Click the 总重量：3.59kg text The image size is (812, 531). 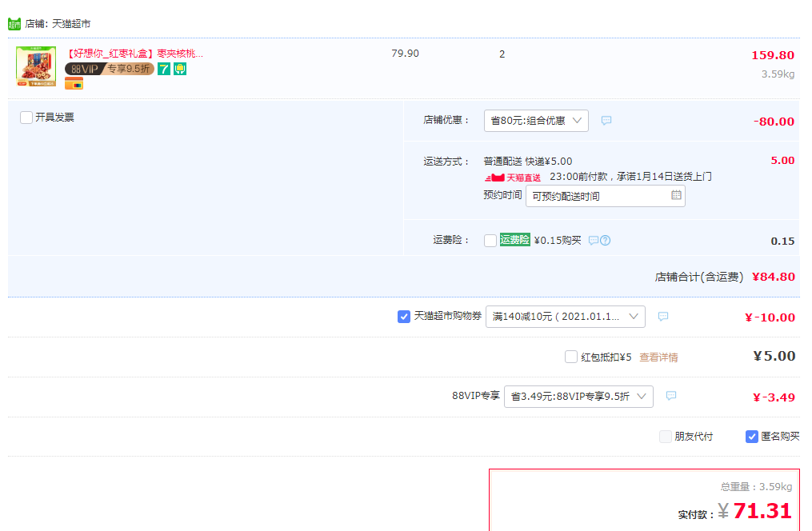[x=756, y=486]
